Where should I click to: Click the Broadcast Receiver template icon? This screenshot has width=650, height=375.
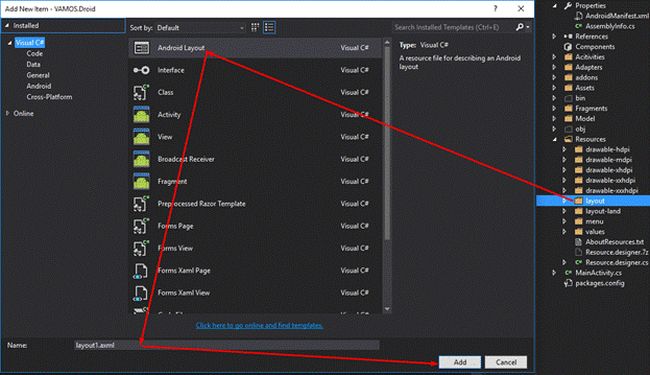click(x=141, y=159)
